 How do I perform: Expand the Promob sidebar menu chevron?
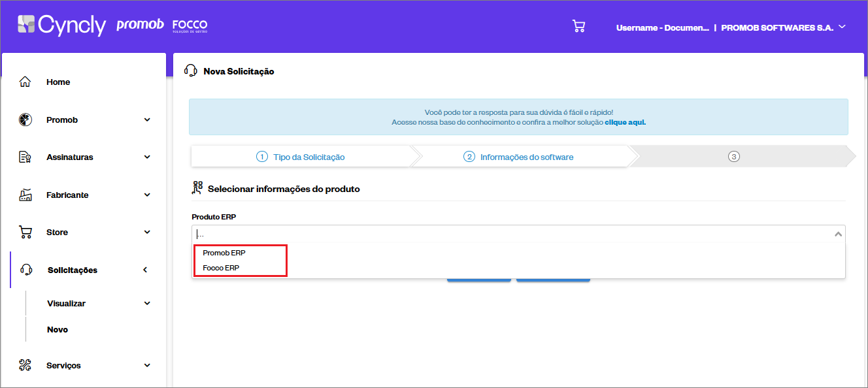coord(147,120)
